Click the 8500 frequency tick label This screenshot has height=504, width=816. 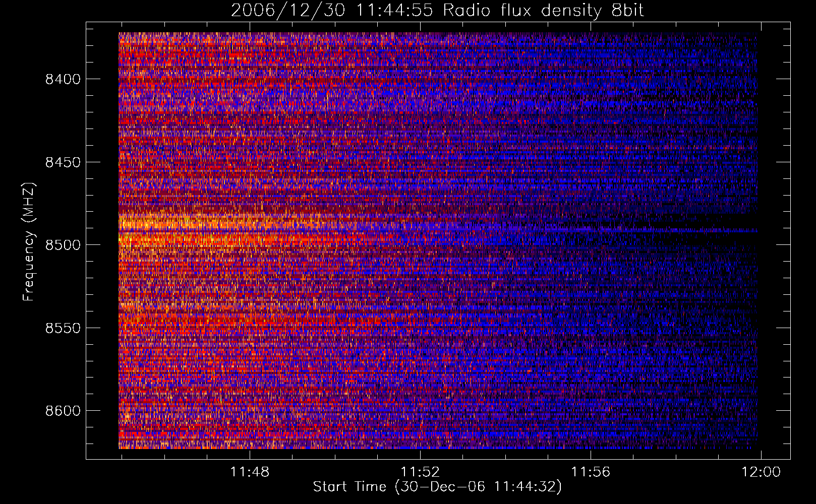[63, 245]
